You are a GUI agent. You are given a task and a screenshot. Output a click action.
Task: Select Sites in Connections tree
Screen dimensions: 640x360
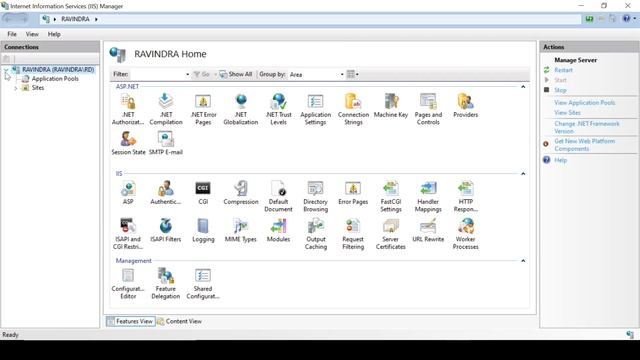tap(38, 88)
